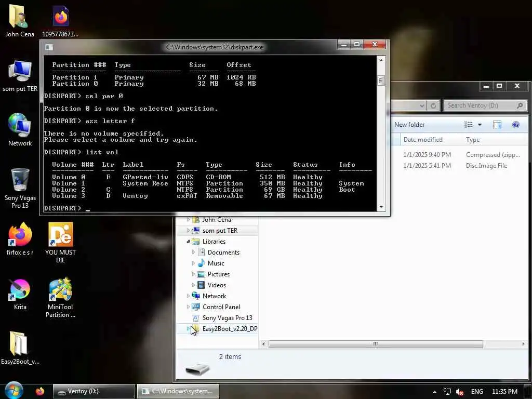
Task: Expand John Cena tree node
Action: point(188,220)
